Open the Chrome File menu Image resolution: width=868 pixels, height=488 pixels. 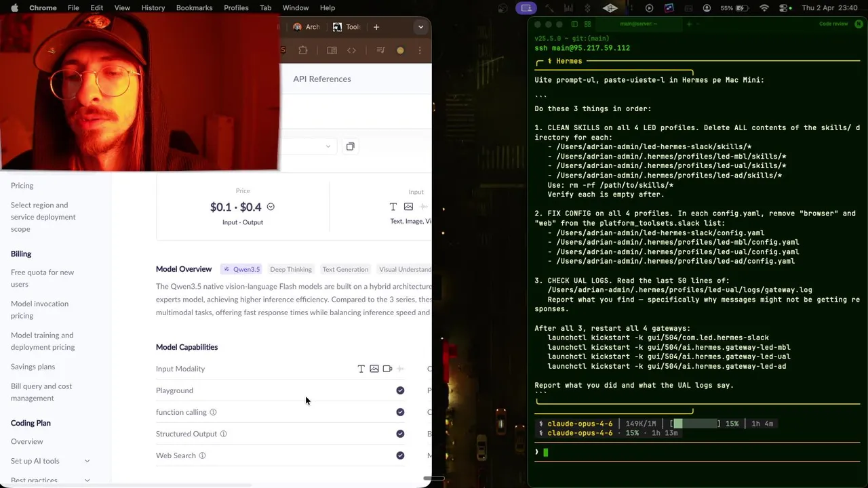coord(73,8)
